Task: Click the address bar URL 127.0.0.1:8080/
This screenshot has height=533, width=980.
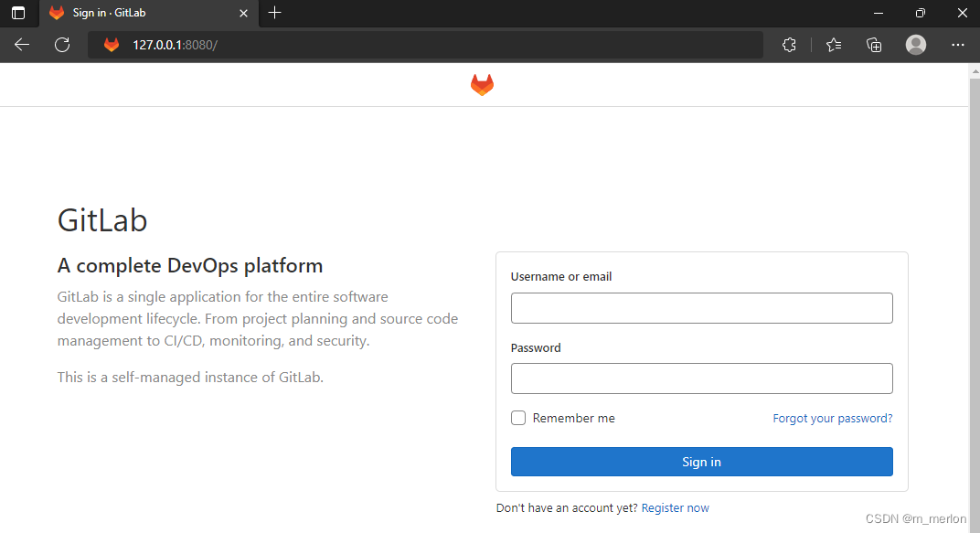Action: [175, 45]
